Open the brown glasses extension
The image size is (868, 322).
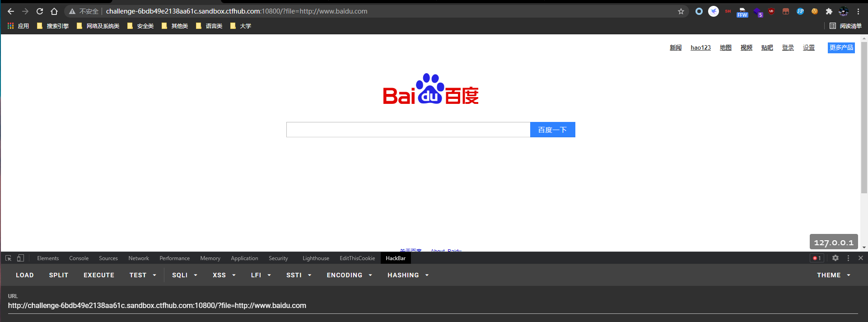pyautogui.click(x=786, y=11)
